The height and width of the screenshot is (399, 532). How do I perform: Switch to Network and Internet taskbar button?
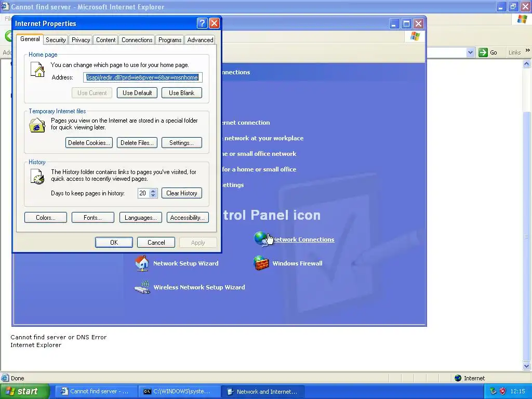pyautogui.click(x=262, y=391)
